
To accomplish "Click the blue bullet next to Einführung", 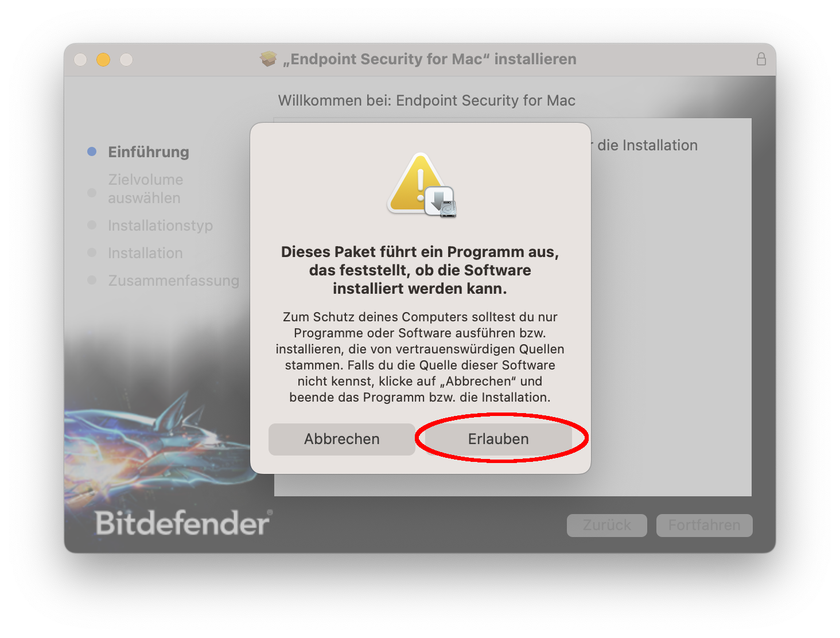I will tap(92, 151).
